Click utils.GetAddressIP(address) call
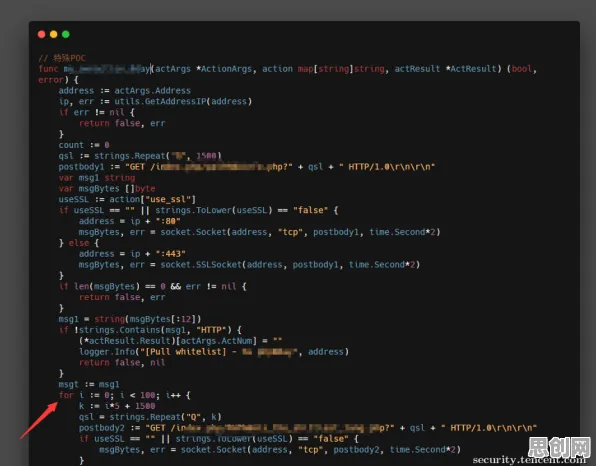The height and width of the screenshot is (466, 596). click(x=183, y=101)
